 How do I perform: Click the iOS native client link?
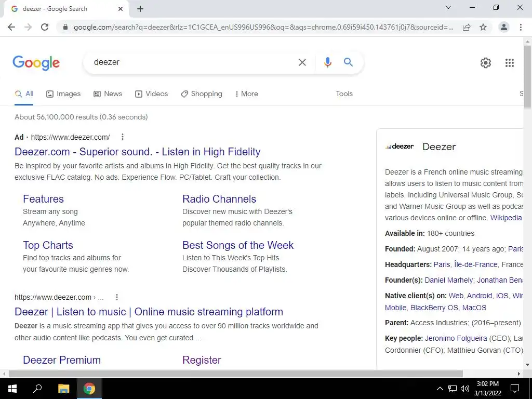(502, 296)
